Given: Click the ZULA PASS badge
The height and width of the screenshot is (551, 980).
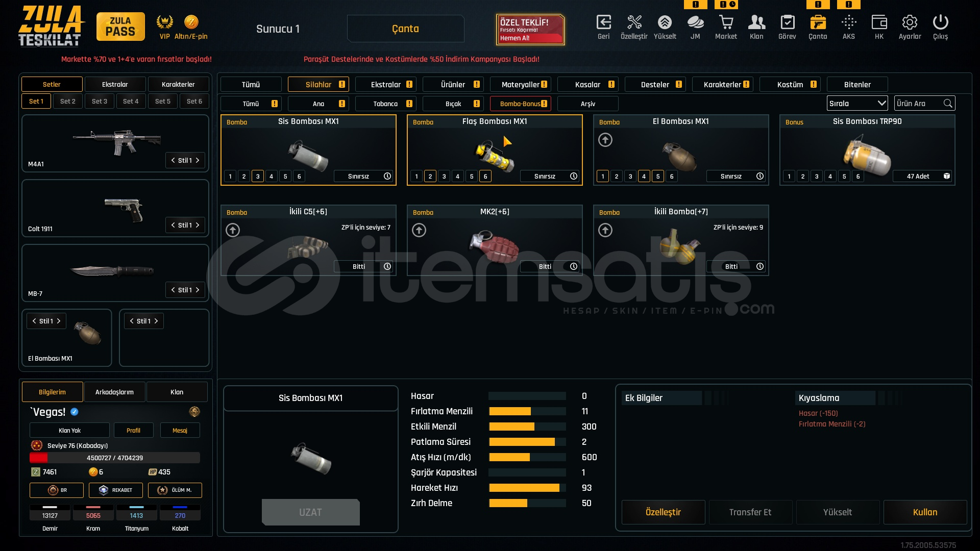Looking at the screenshot, I should 120,27.
